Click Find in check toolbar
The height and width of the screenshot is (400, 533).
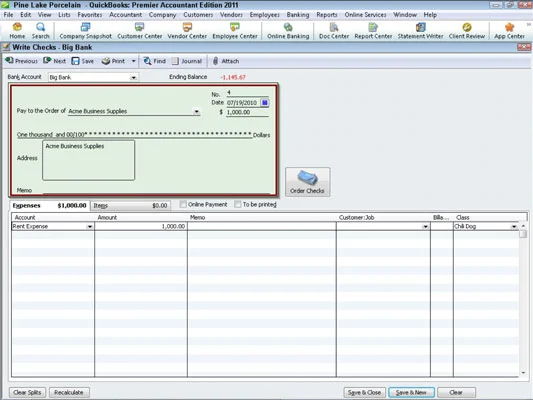tap(155, 61)
